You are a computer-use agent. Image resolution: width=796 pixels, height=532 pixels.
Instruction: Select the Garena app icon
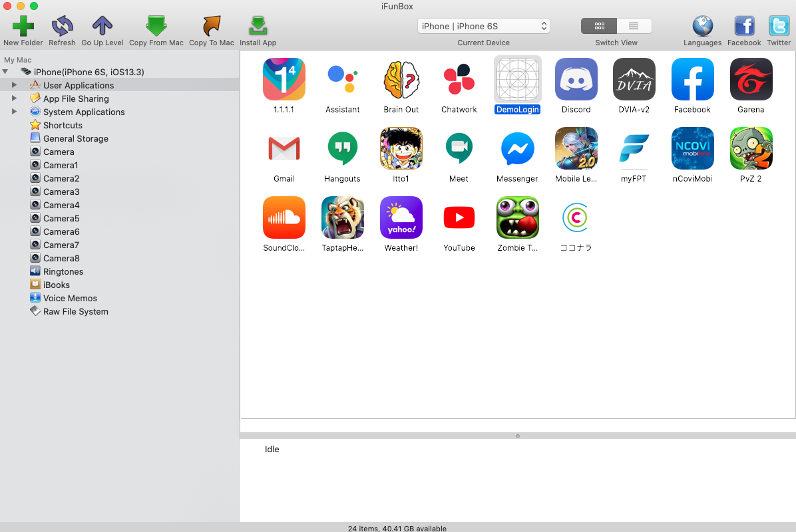[751, 79]
